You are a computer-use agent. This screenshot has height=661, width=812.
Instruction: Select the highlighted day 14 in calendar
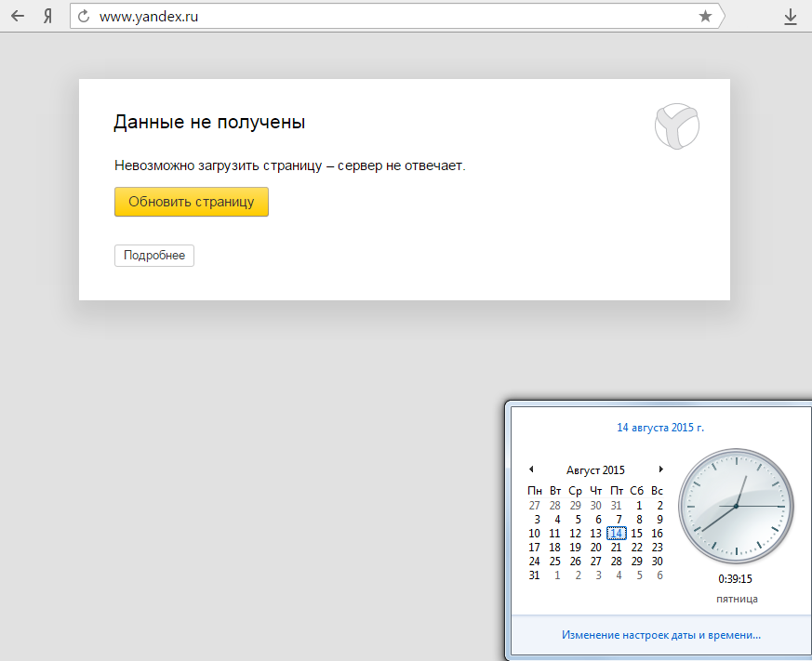click(616, 534)
